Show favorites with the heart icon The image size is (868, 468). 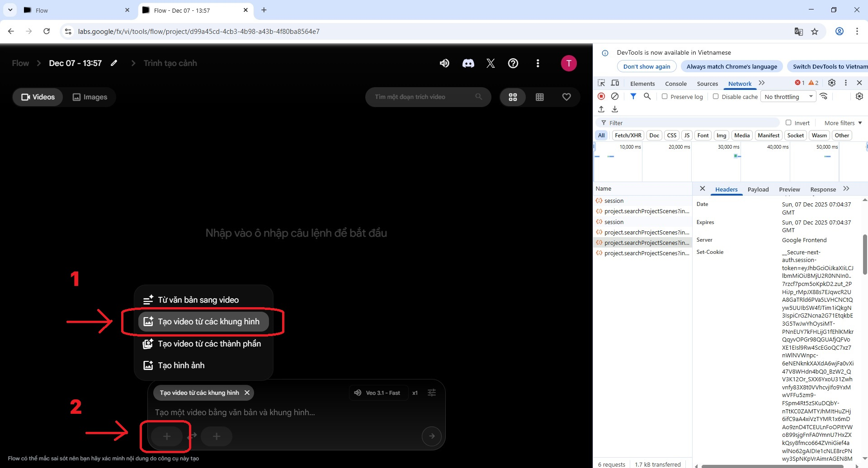click(566, 97)
